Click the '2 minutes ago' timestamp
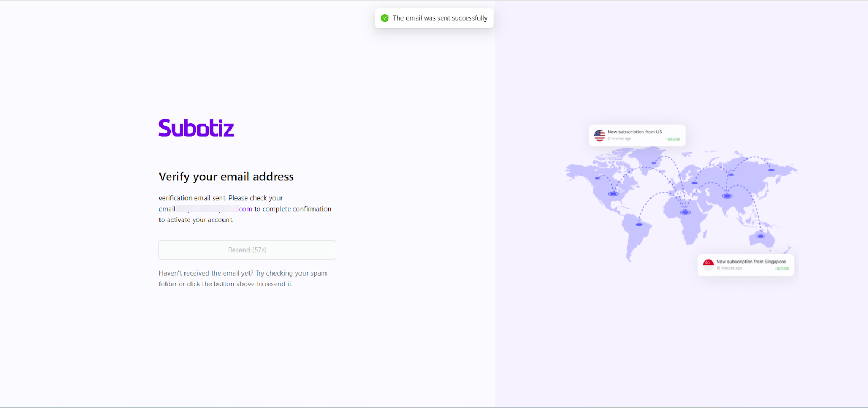This screenshot has height=408, width=868. tap(619, 139)
